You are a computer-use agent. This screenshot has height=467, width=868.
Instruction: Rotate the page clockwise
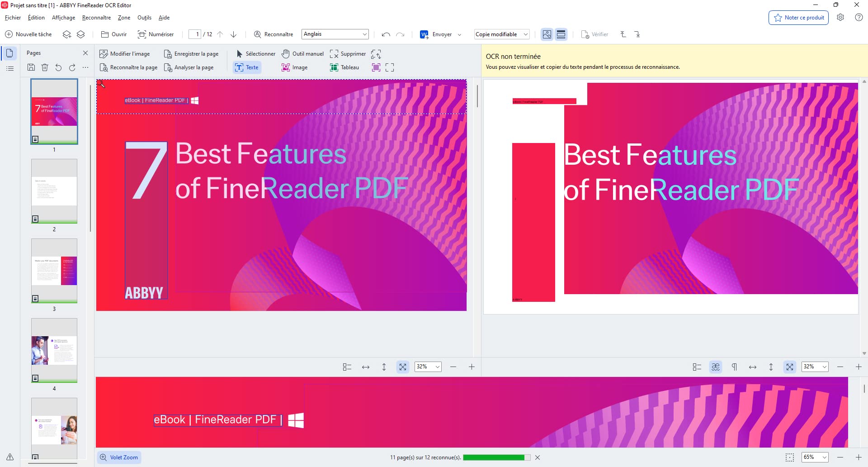72,67
